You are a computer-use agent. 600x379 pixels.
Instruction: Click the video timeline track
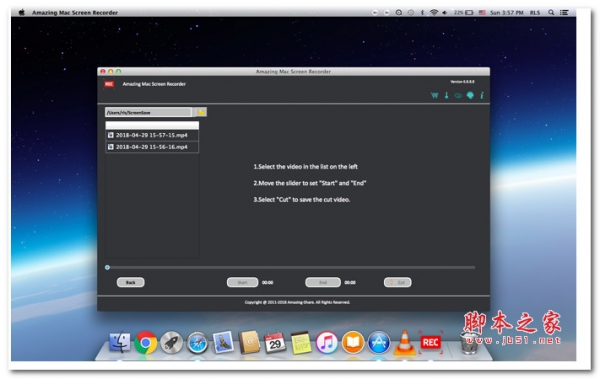pyautogui.click(x=291, y=268)
